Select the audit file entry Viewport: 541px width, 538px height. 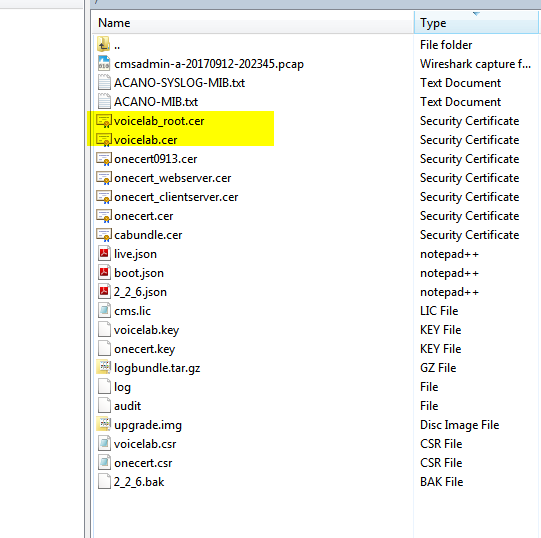tap(127, 405)
